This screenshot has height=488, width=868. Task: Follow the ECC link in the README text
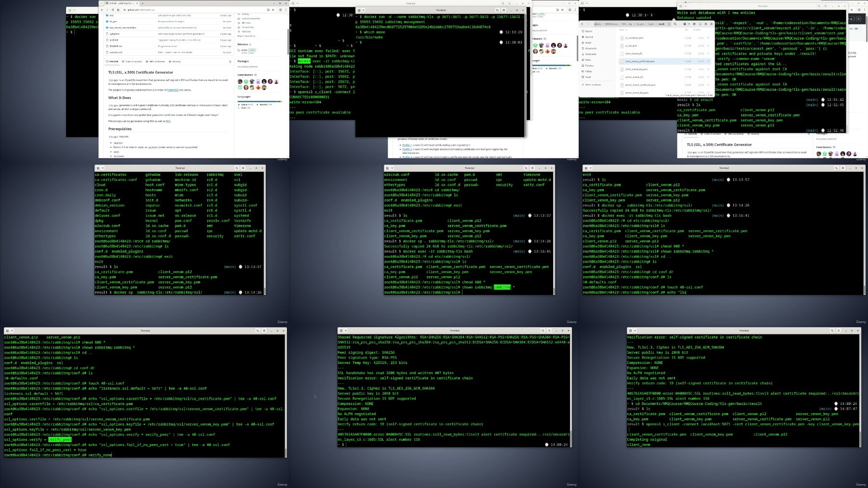tap(168, 121)
